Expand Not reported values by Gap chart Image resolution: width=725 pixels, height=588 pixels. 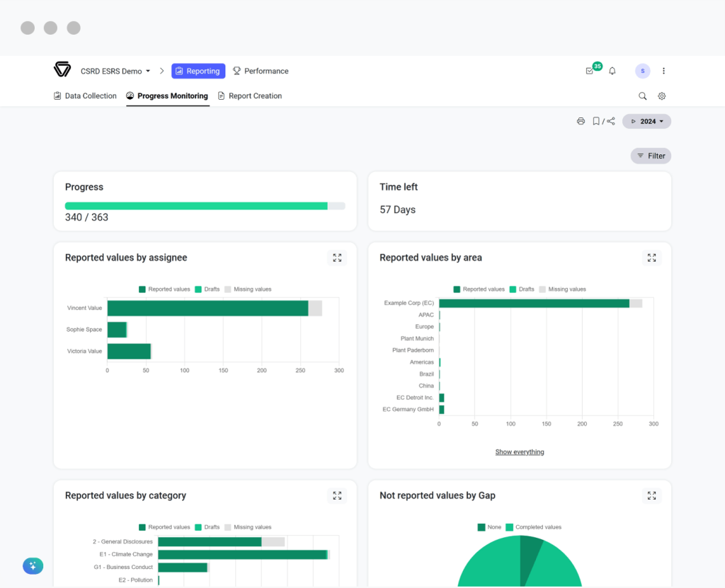[x=651, y=495]
